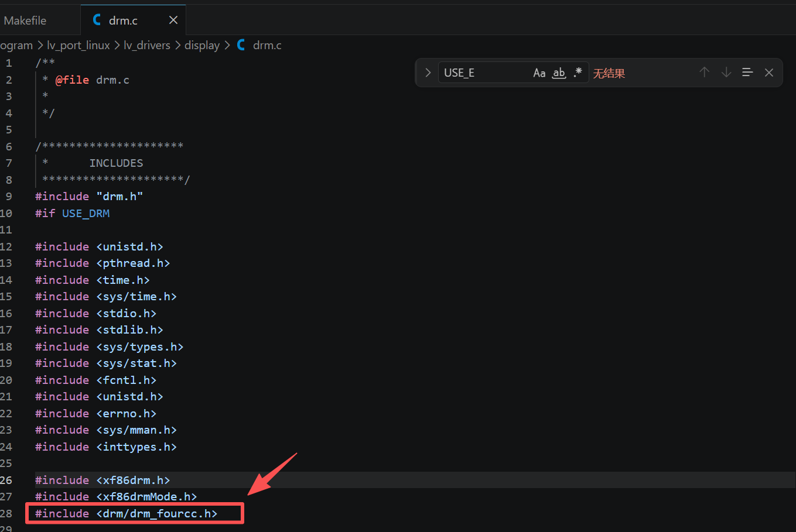Click the #include <pthread.h> line

click(x=103, y=263)
